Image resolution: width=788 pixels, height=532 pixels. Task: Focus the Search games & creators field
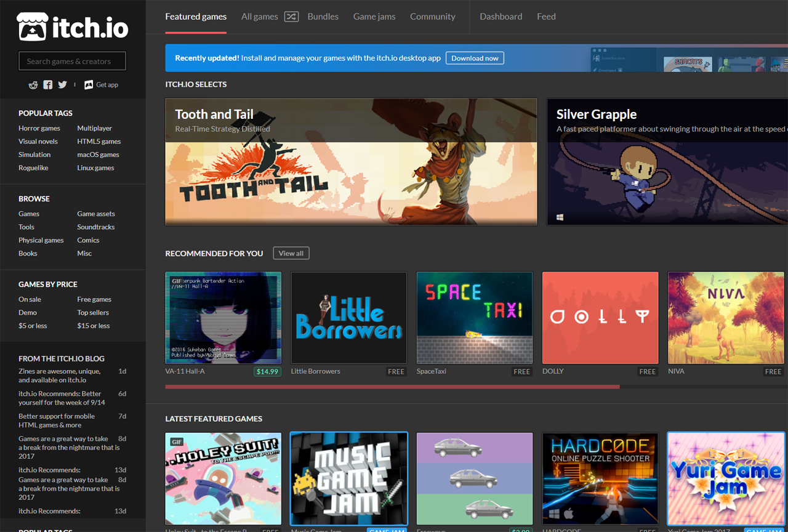click(73, 61)
